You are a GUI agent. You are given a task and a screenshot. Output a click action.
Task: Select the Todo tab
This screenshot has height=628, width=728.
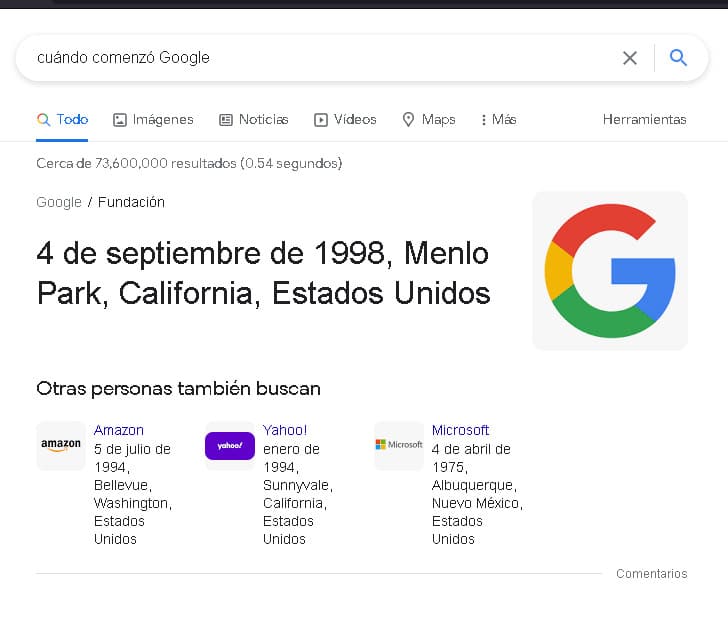(x=62, y=120)
